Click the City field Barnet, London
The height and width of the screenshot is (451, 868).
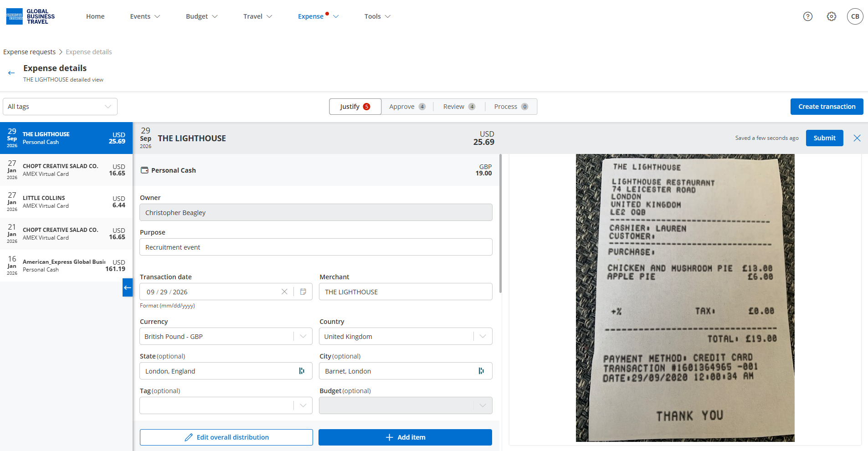(x=406, y=371)
